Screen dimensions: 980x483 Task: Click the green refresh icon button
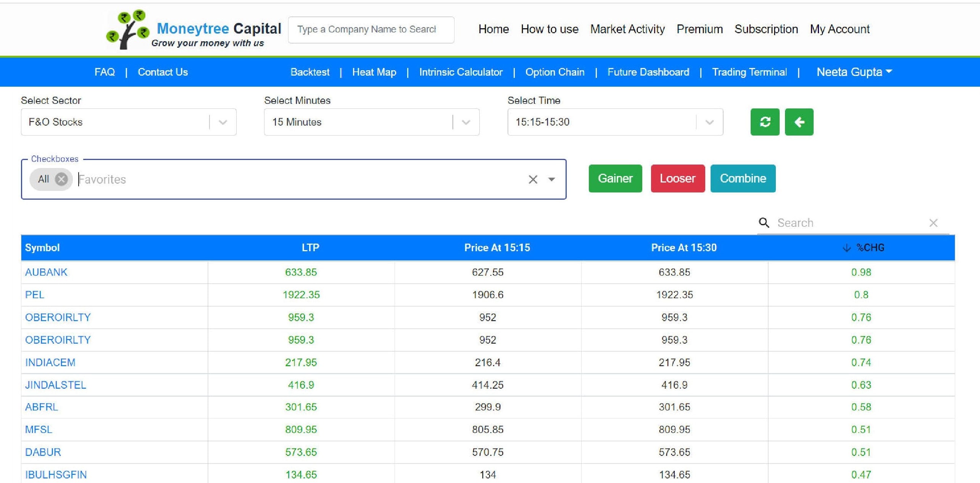coord(765,122)
